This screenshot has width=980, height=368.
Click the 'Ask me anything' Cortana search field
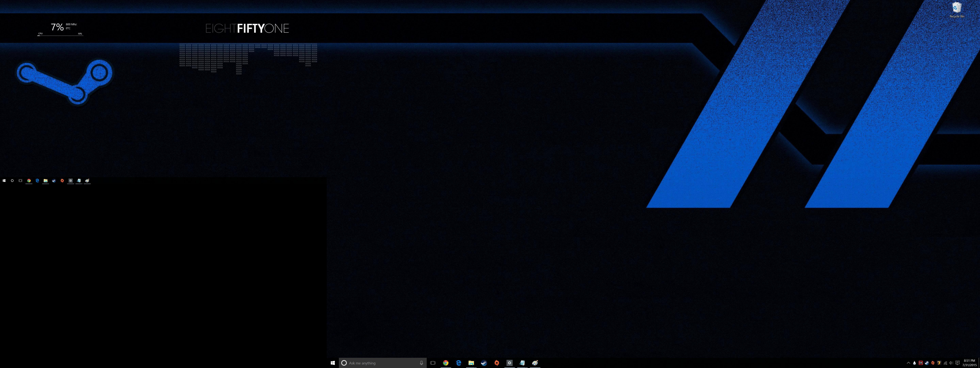tap(382, 363)
